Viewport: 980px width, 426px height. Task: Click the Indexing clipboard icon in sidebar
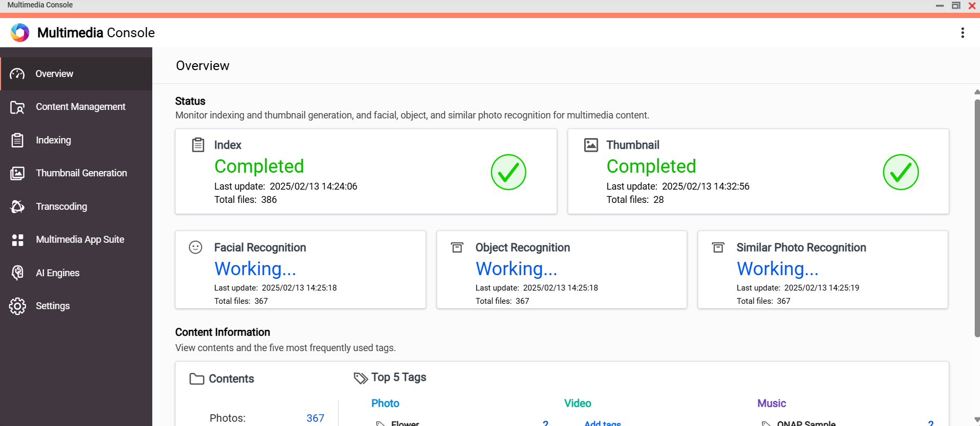point(18,140)
